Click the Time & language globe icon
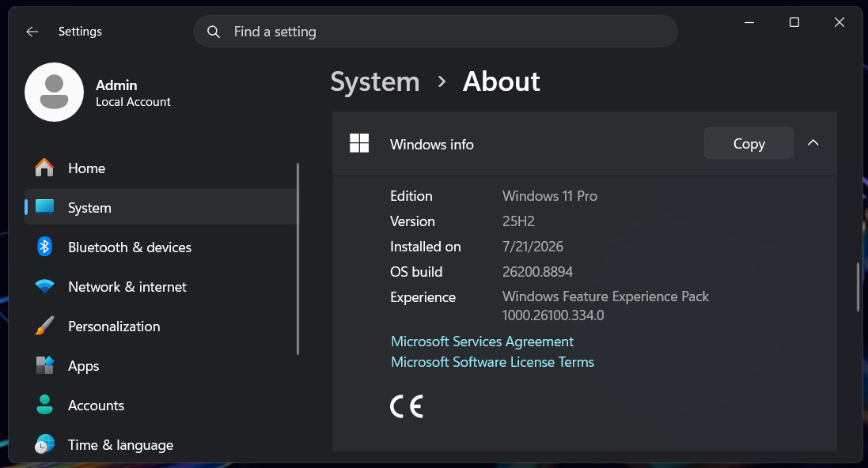 pyautogui.click(x=44, y=444)
